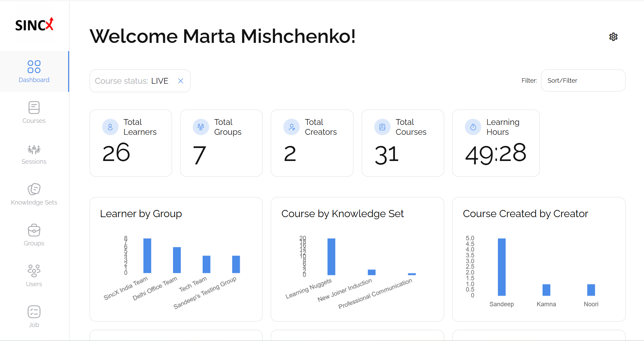Click the Learning Nuggets chart bar
644x341 pixels.
coord(331,257)
